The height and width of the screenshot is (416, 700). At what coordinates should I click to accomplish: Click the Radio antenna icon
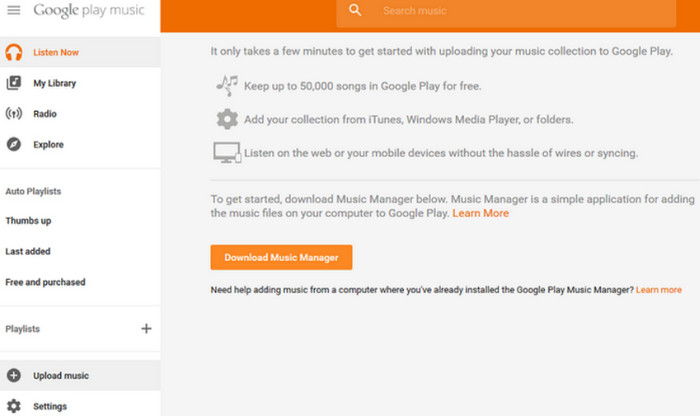(14, 114)
